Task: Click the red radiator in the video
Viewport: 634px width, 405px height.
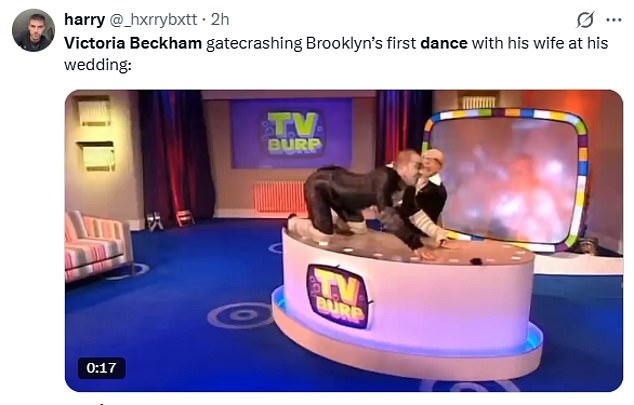Action: coord(279,197)
